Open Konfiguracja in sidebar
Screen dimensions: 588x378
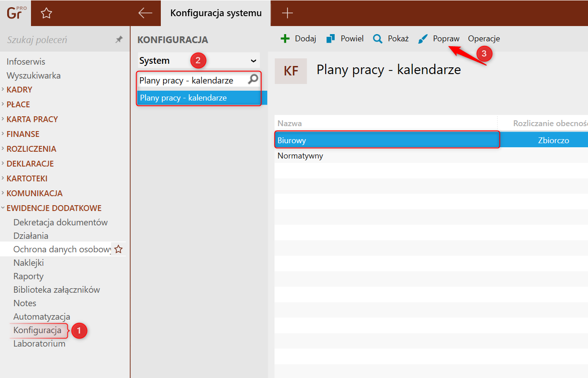point(37,330)
